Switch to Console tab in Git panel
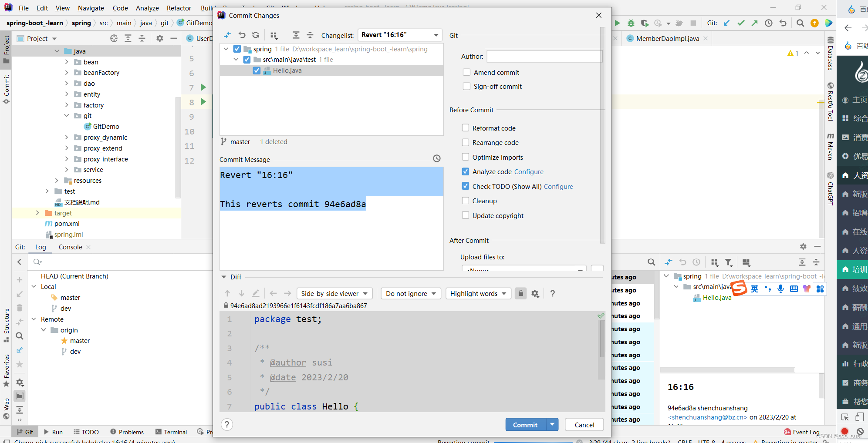Viewport: 868px width, 443px height. 70,247
